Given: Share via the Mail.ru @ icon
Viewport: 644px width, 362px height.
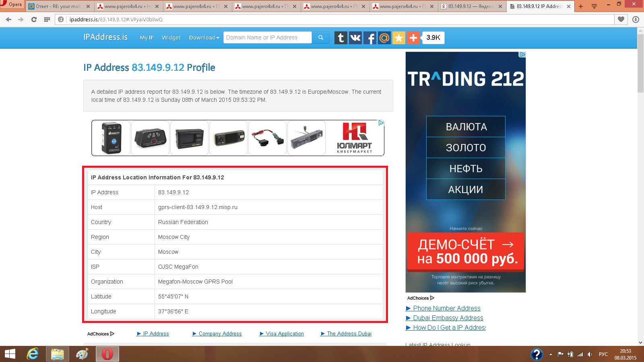Looking at the screenshot, I should 384,38.
